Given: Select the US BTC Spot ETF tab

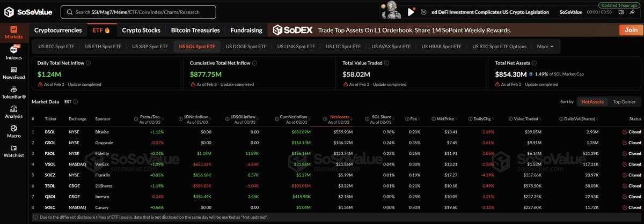Looking at the screenshot, I should click(x=55, y=47).
